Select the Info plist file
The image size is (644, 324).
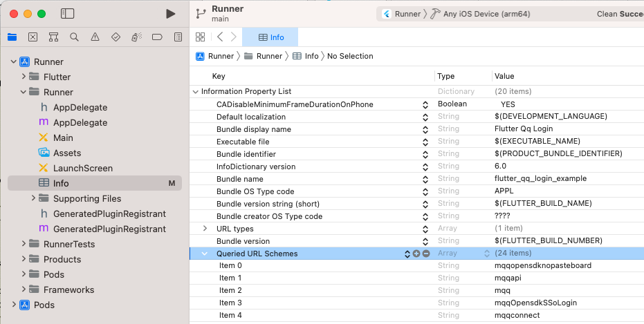click(95, 183)
